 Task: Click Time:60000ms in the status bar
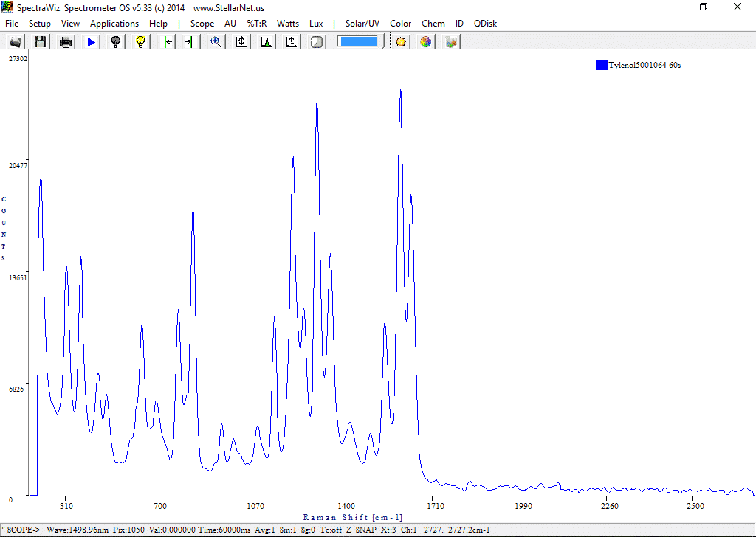coord(224,530)
